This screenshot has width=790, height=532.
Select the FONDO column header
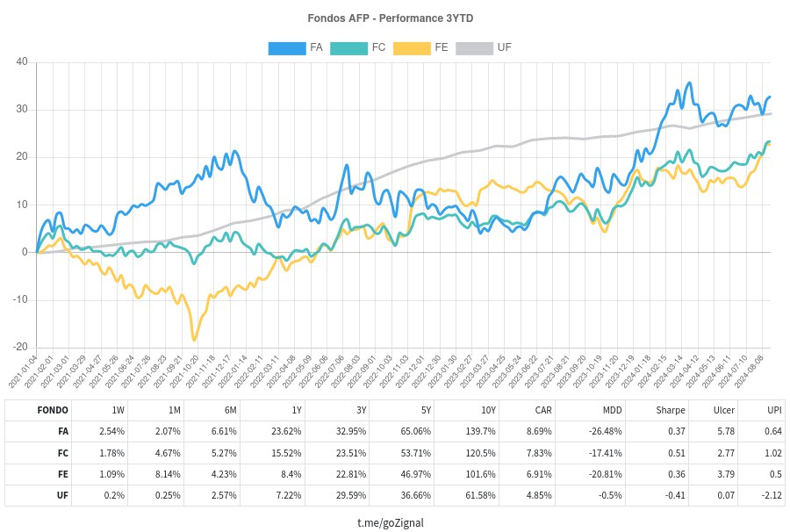[53, 410]
